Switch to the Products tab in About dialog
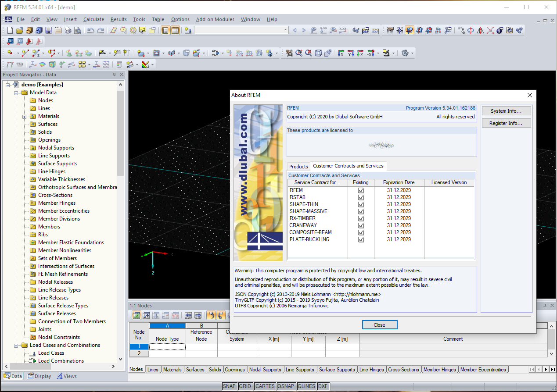 click(x=298, y=167)
